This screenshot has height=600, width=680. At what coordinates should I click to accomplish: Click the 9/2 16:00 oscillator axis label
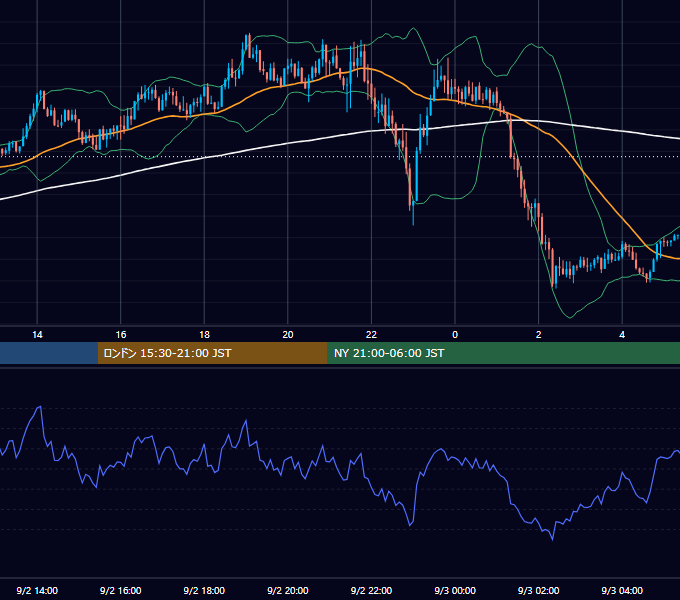[x=121, y=590]
